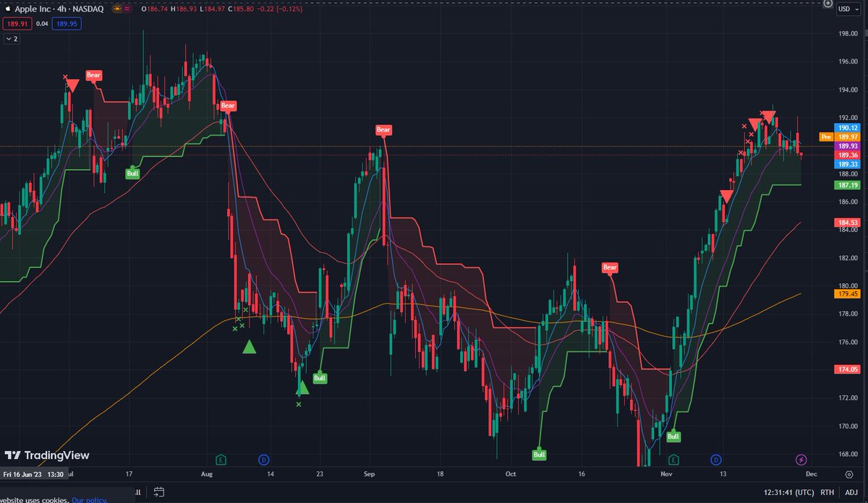Click the orange 189.97 price label

point(848,137)
